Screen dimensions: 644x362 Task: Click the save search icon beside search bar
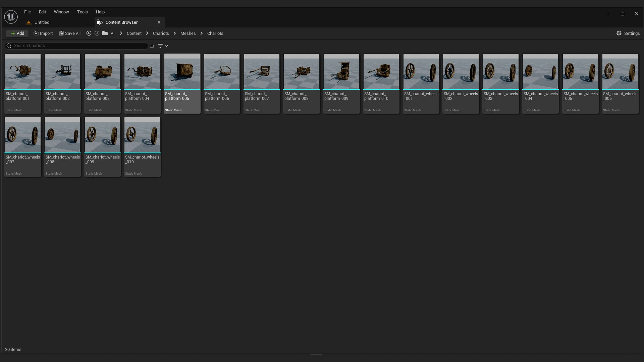[152, 46]
